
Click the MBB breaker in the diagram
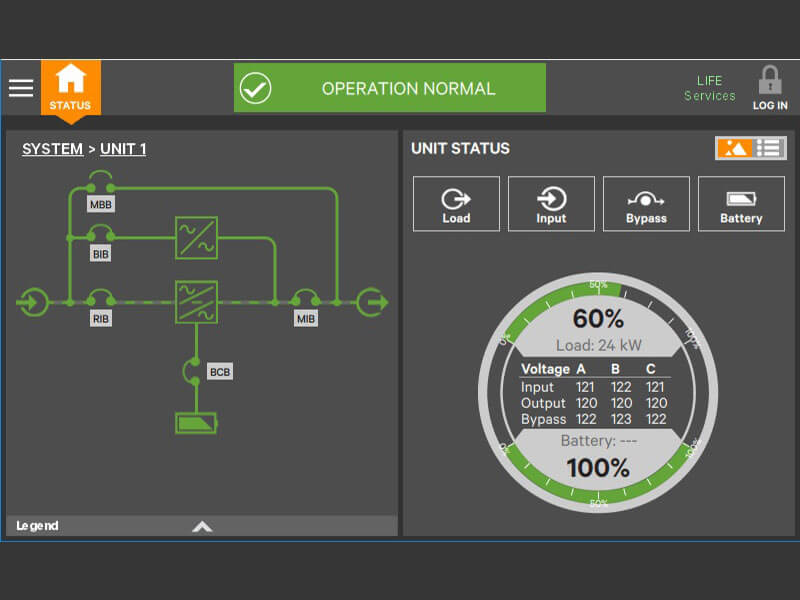100,185
